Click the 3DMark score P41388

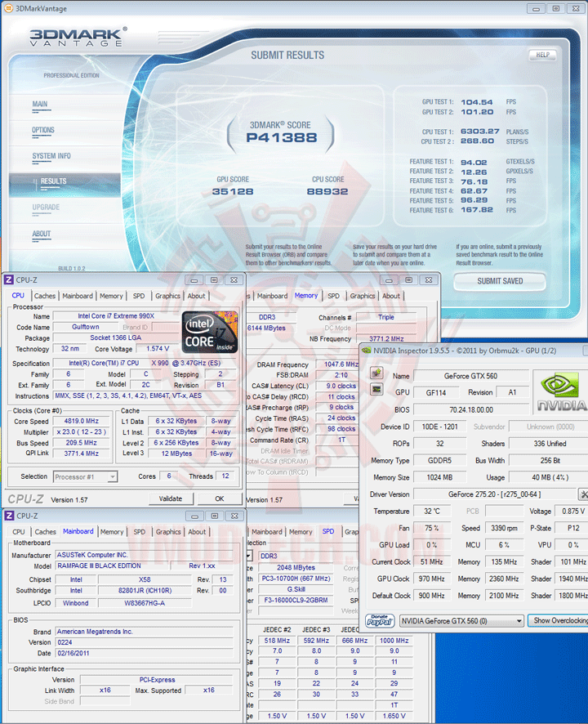tap(282, 137)
